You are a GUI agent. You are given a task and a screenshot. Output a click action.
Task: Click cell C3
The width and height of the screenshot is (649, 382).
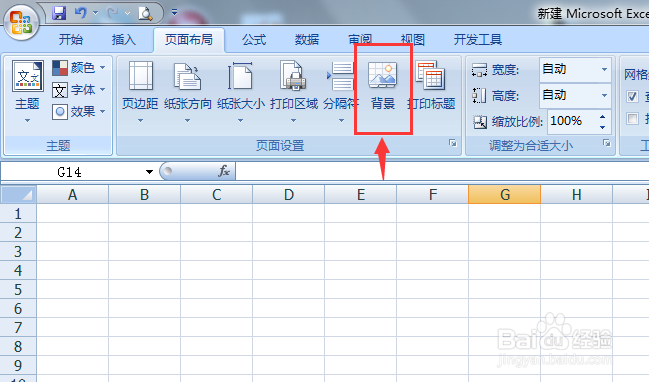coord(216,252)
